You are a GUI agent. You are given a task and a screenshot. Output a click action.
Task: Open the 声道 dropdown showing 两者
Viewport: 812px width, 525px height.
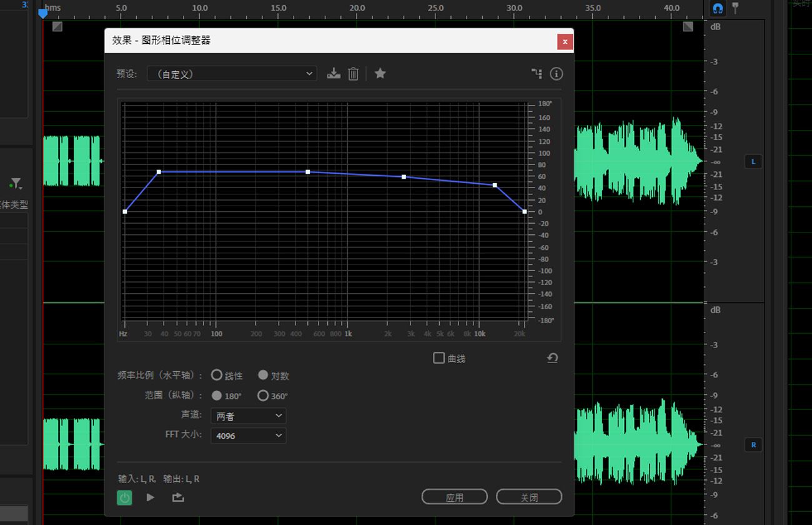[248, 416]
